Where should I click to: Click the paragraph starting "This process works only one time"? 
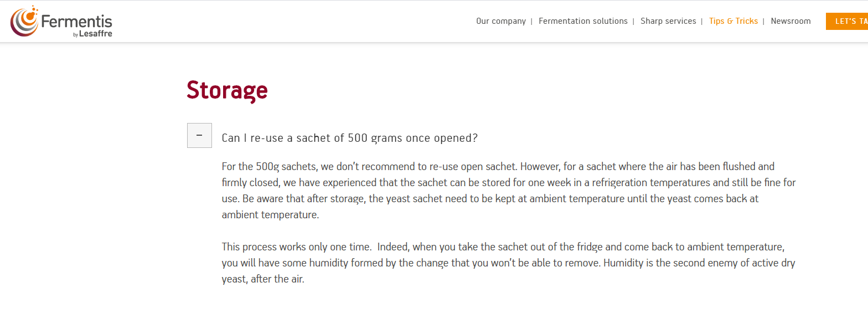pos(509,263)
